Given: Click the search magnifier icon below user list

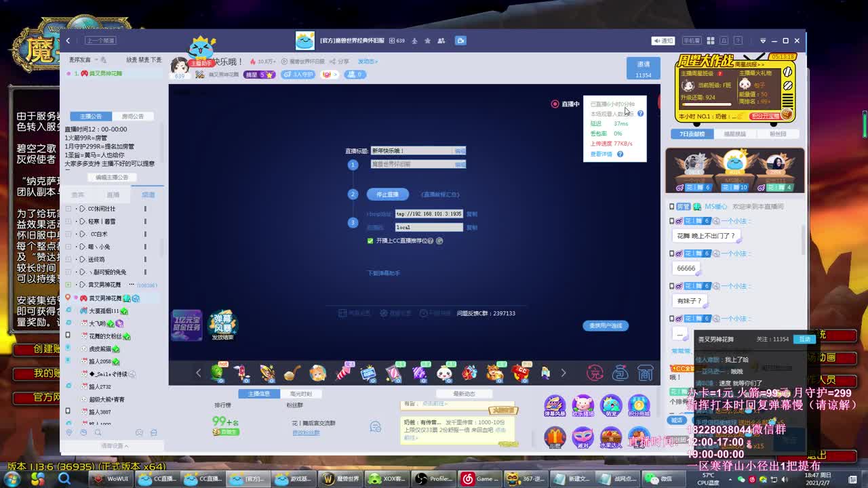Looking at the screenshot, I should click(98, 432).
